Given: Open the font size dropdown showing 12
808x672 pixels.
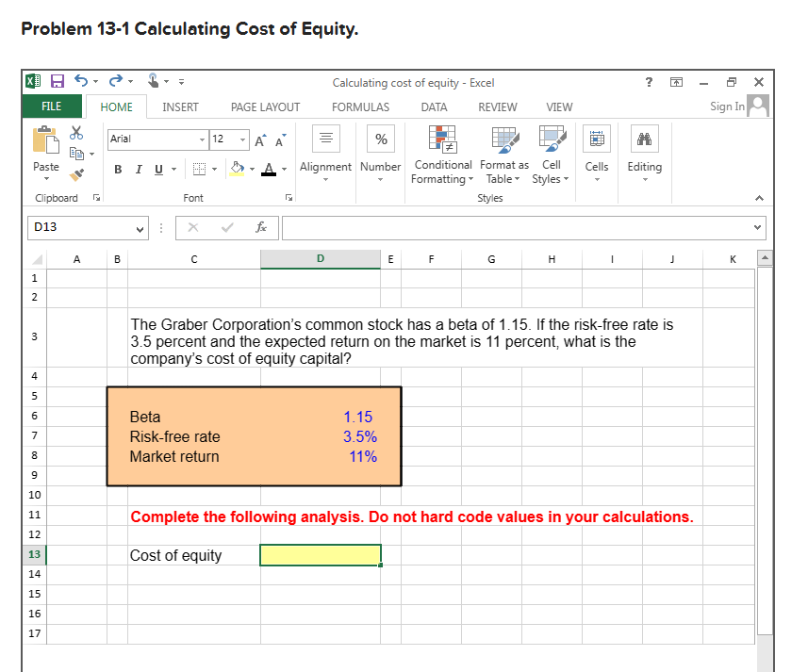Looking at the screenshot, I should [223, 139].
